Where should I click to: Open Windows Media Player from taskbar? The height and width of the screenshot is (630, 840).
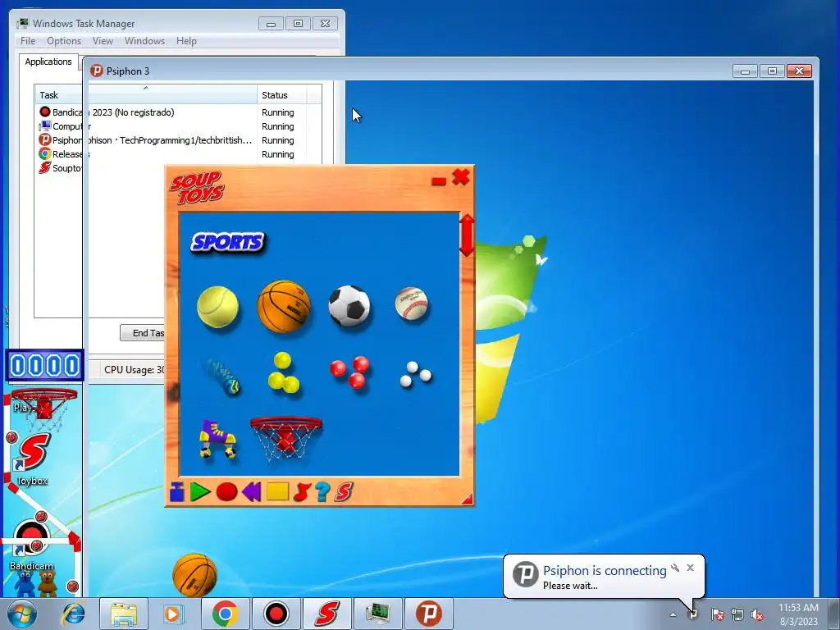(174, 614)
